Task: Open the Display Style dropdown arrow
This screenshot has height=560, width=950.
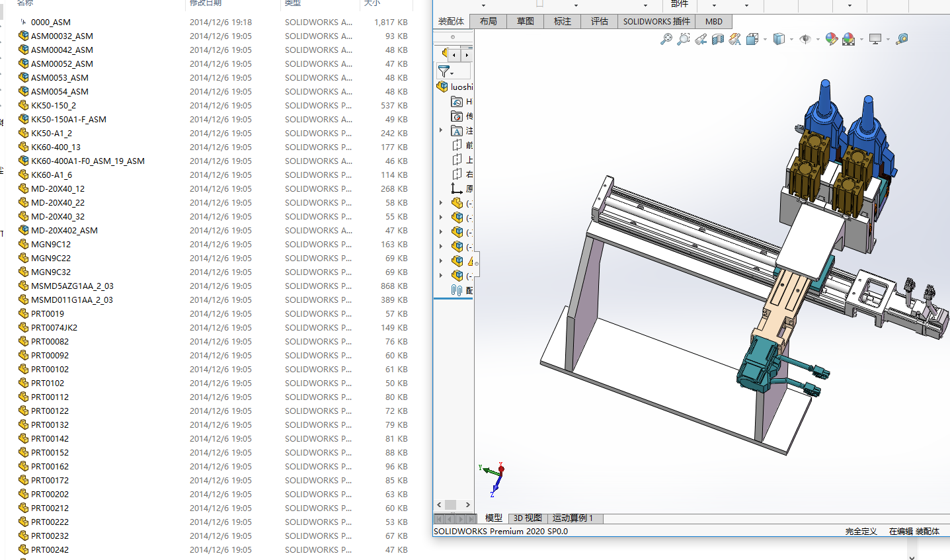Action: [791, 40]
